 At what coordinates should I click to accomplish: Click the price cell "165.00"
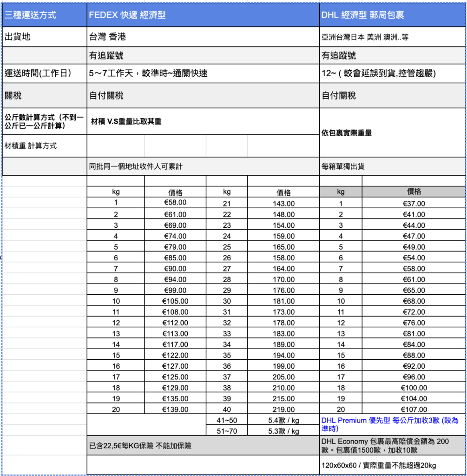(283, 247)
